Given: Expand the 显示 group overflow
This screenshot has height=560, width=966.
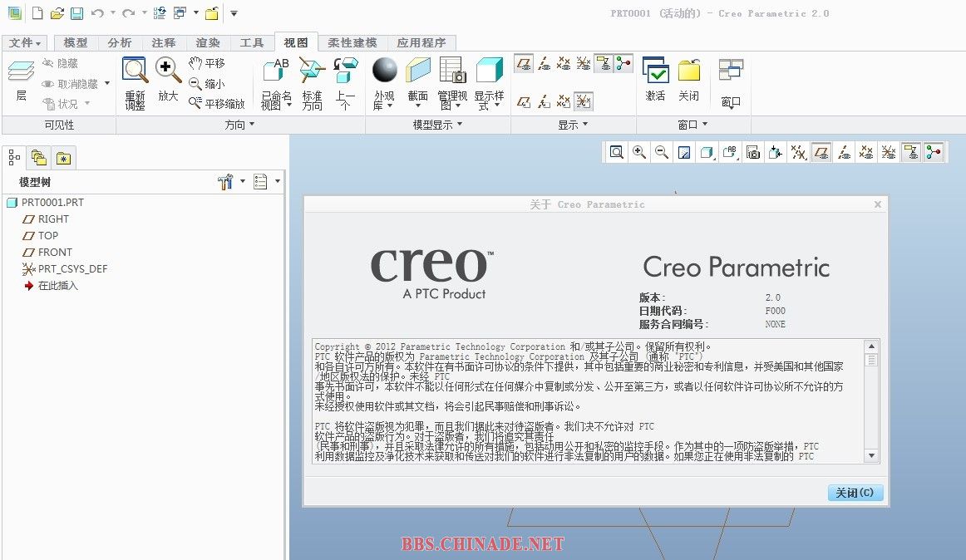Looking at the screenshot, I should click(573, 125).
